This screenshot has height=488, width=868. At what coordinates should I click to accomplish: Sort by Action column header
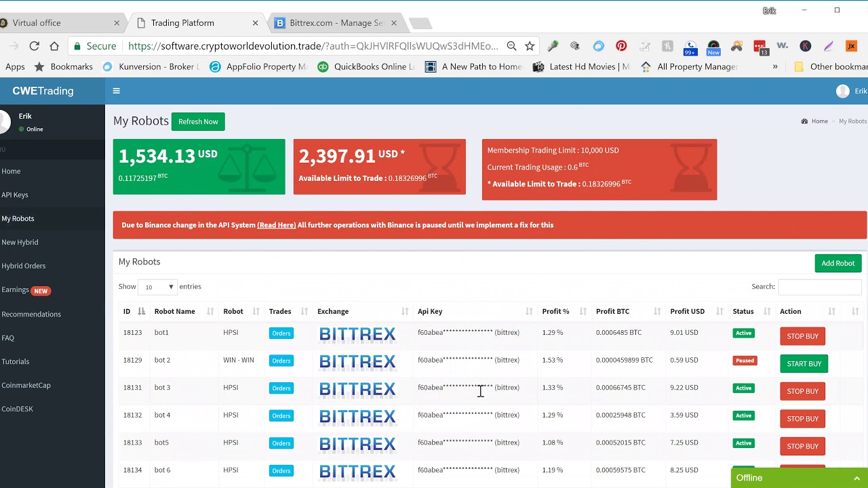click(x=808, y=311)
